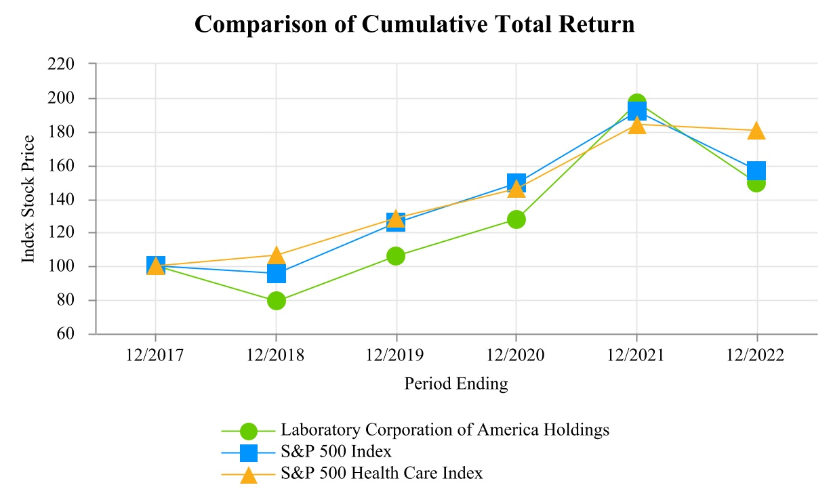Click the green circle data point at 12/2018
This screenshot has width=831, height=504.
click(276, 301)
